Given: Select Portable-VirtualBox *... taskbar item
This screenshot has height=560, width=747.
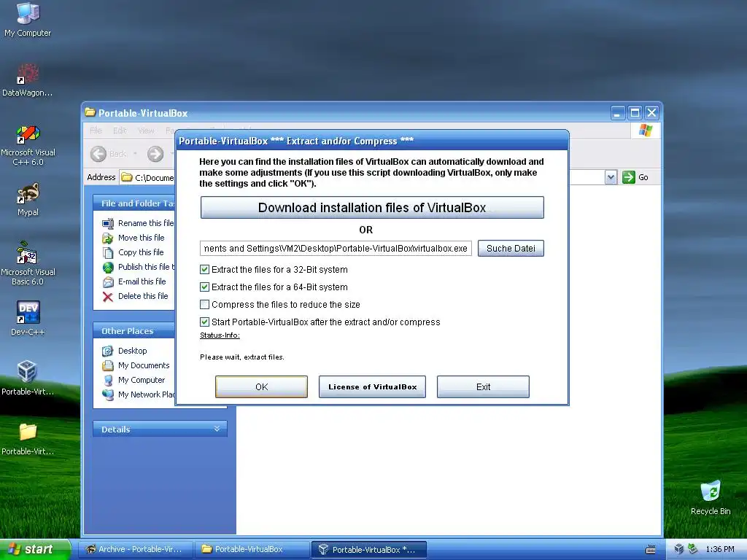Looking at the screenshot, I should pyautogui.click(x=368, y=550).
